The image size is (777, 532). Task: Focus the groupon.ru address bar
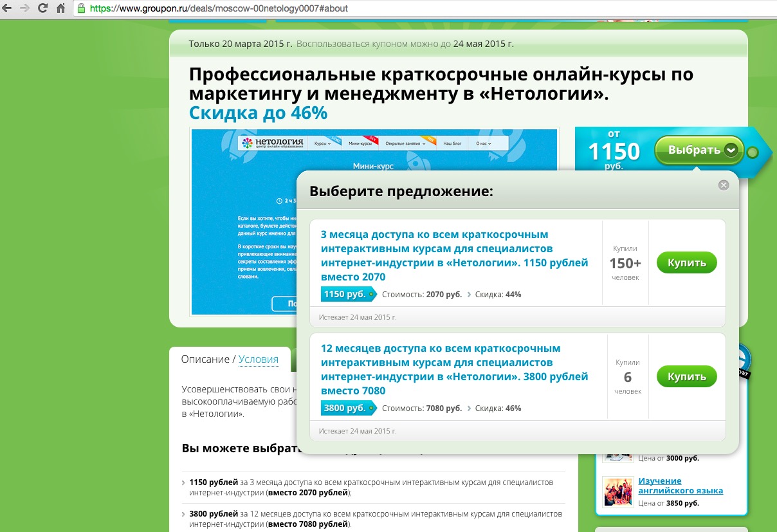[425, 9]
